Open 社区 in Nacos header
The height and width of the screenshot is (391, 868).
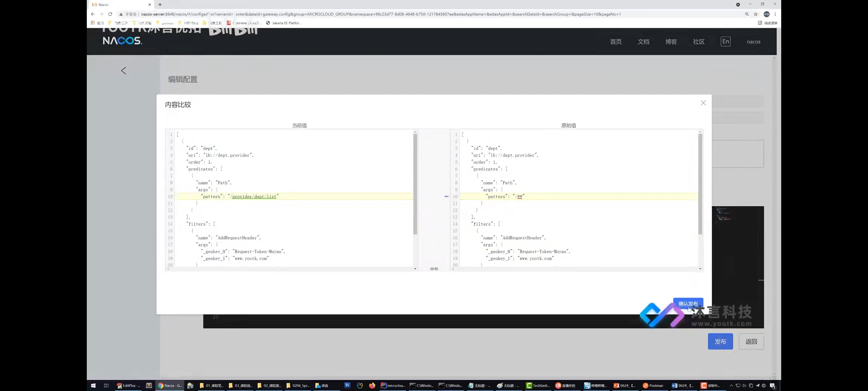[x=699, y=42]
